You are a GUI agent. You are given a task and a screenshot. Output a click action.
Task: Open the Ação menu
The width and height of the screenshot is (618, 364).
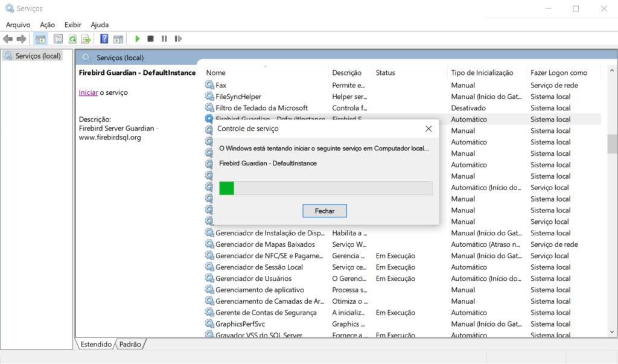[47, 25]
